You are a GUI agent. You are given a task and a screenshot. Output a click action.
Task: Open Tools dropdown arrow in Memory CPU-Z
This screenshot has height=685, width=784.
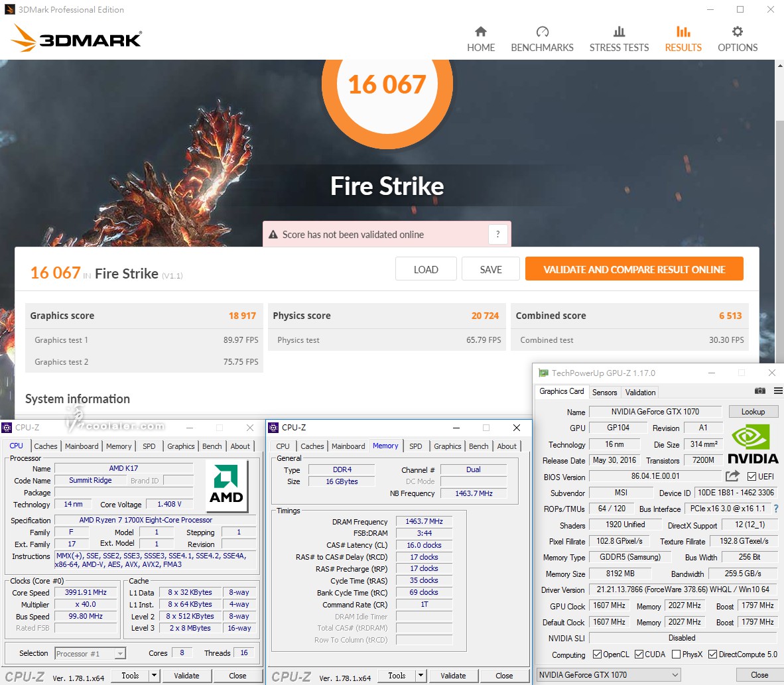tap(421, 676)
